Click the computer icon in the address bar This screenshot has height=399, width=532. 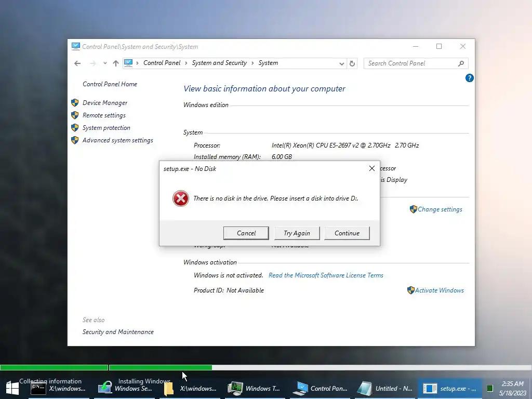click(x=128, y=63)
